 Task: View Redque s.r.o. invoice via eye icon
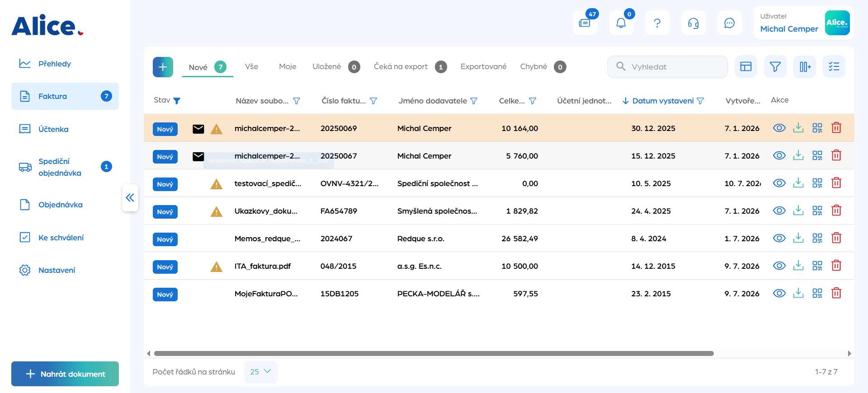pos(779,238)
